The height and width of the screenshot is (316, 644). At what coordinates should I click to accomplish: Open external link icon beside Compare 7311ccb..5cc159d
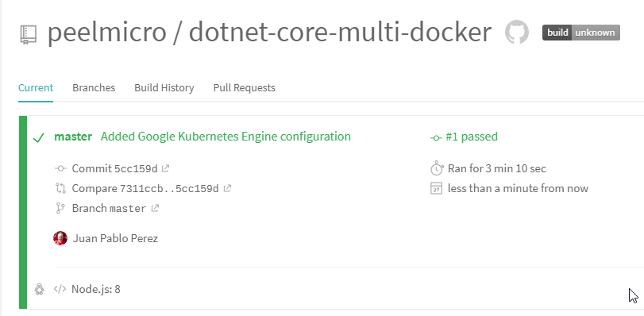227,188
